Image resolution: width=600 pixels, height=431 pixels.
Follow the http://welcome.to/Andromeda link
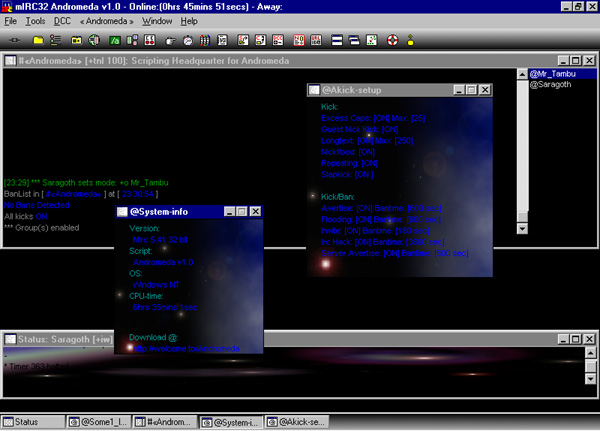pyautogui.click(x=186, y=348)
